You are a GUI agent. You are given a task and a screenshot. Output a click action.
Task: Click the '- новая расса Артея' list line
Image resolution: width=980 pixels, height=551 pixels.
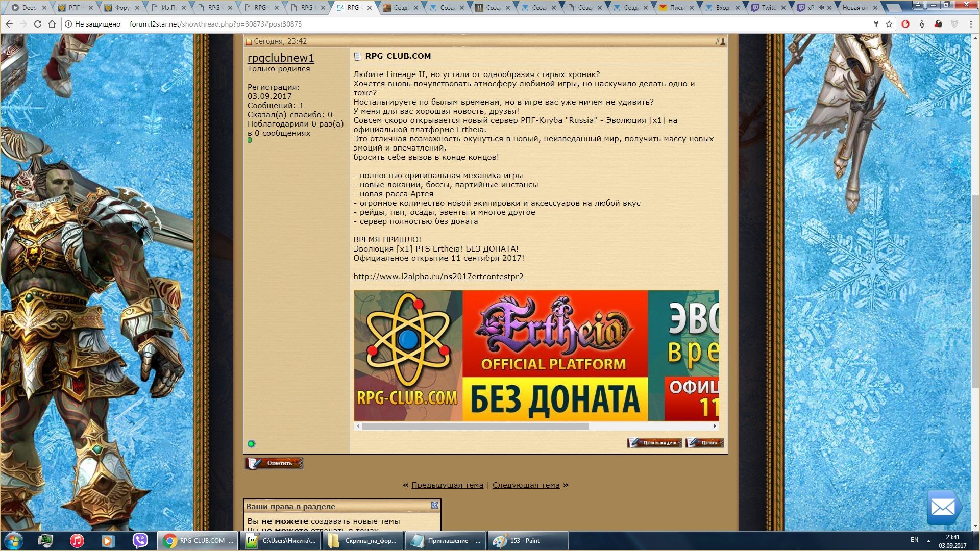394,194
